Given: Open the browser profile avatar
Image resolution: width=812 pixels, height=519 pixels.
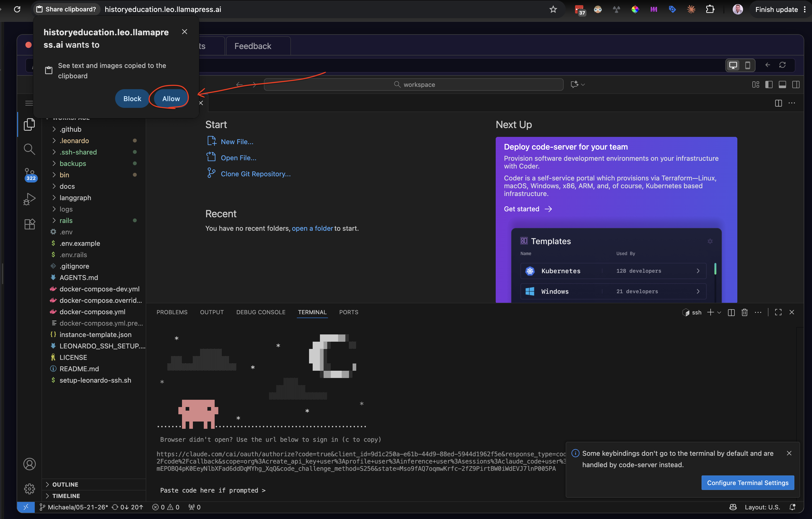Looking at the screenshot, I should tap(738, 9).
